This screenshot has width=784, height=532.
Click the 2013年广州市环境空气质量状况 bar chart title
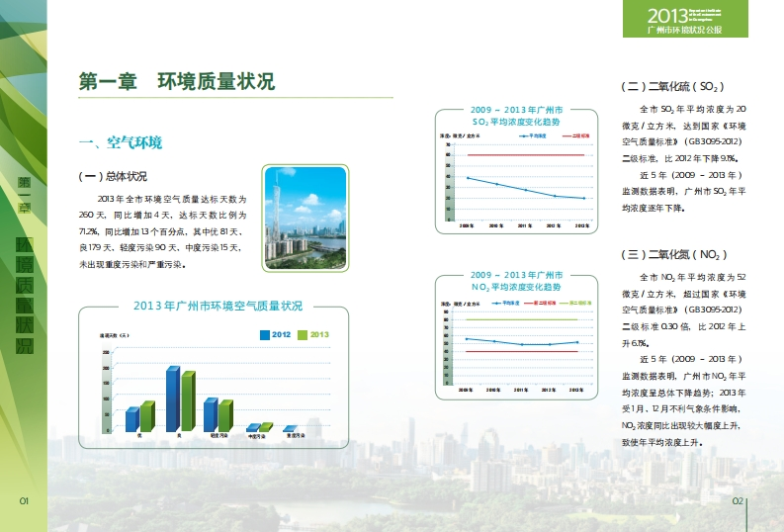[218, 306]
